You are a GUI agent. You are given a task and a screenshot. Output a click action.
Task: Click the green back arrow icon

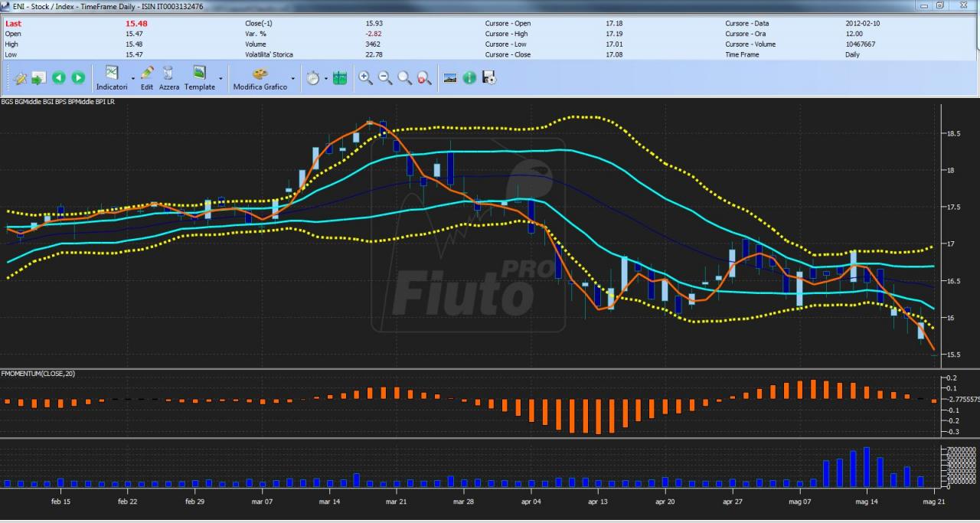[x=58, y=78]
